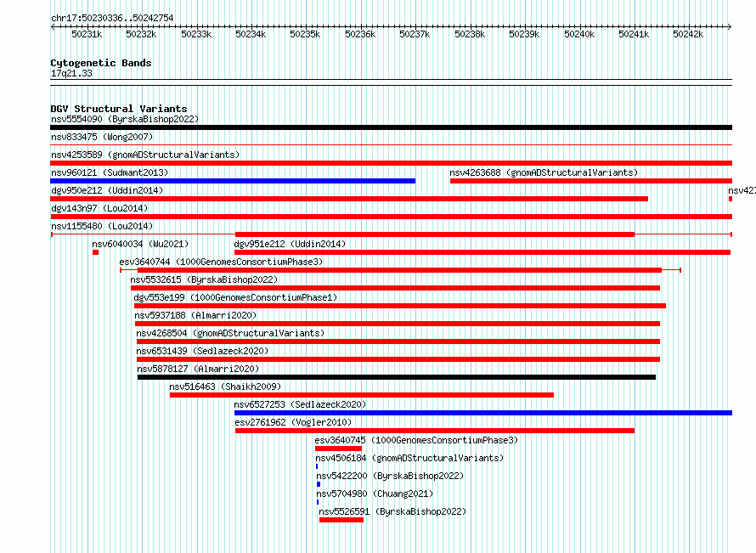
Task: Click the chr17:50230336..50242754 coordinate text
Action: point(112,18)
